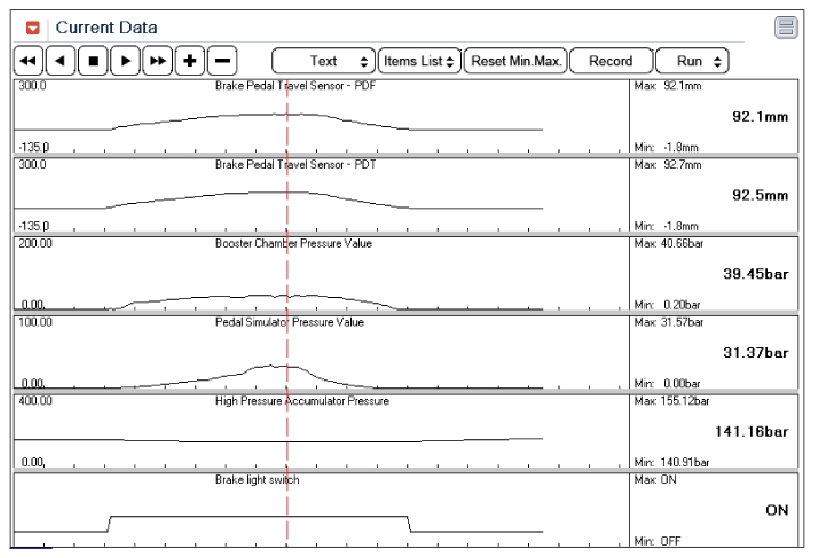Stop the data playback
Viewport: 814px width, 558px height.
[x=93, y=61]
